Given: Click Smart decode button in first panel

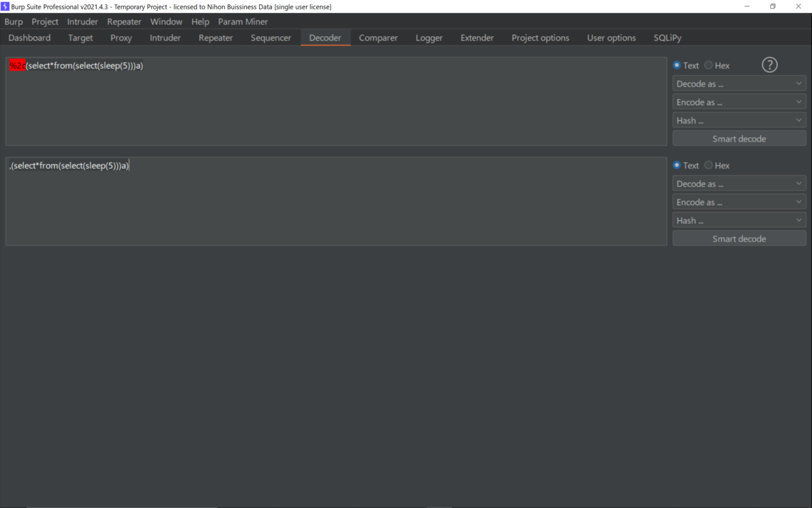Looking at the screenshot, I should [739, 139].
